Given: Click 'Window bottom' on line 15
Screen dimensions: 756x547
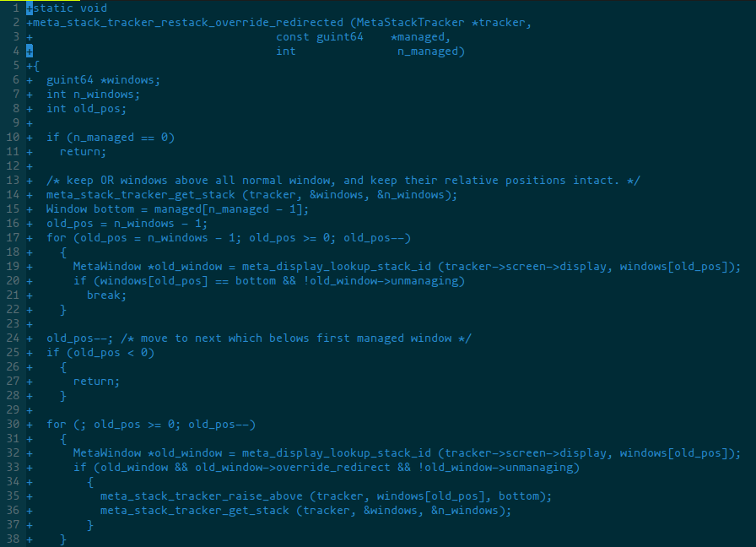Looking at the screenshot, I should (x=90, y=209).
